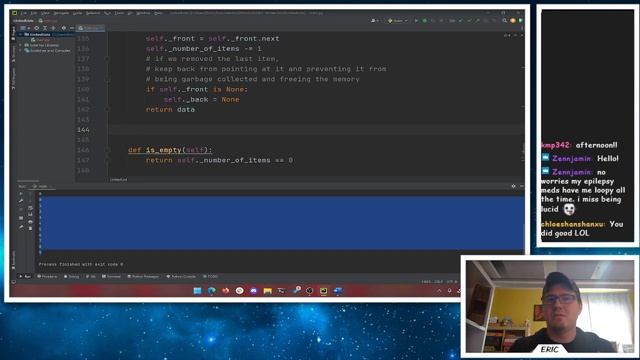Click the editor vertical scrollbar
640x360 pixels.
pos(523,149)
